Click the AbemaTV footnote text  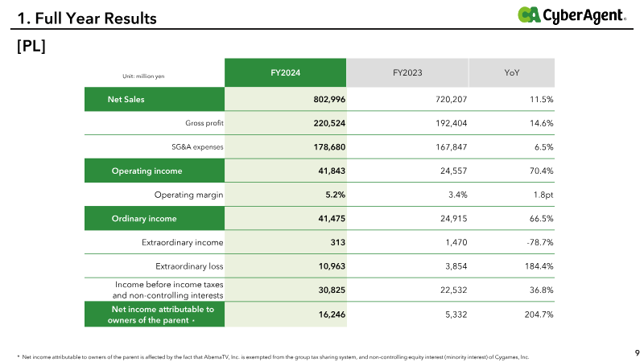point(274,357)
